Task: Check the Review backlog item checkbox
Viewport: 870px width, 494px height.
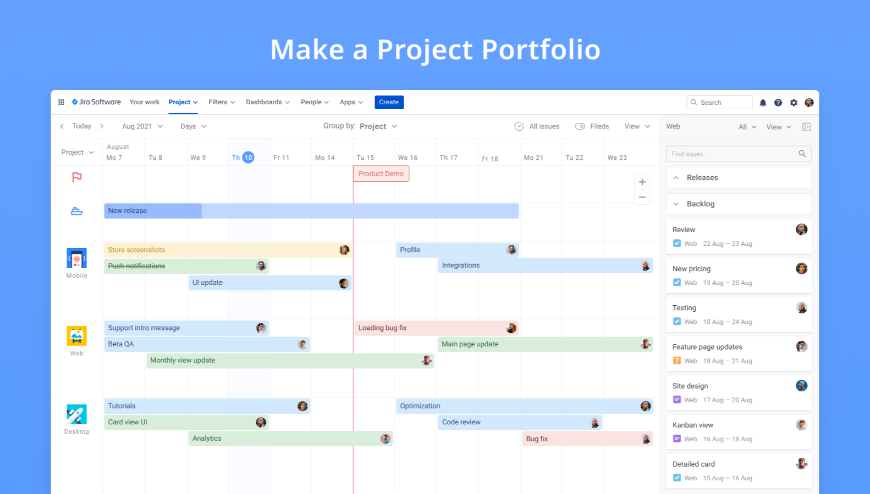Action: 677,243
